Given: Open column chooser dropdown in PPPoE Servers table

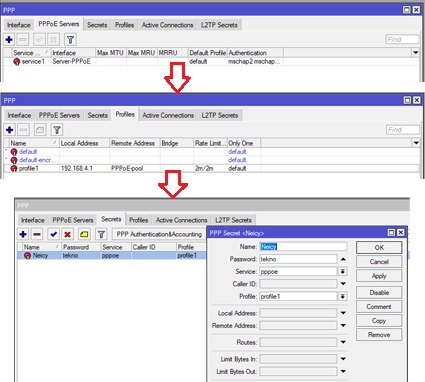Looking at the screenshot, I should click(415, 53).
